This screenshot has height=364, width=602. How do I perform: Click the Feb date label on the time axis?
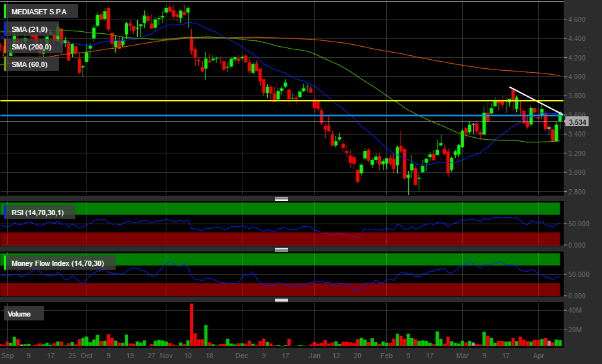(x=386, y=356)
